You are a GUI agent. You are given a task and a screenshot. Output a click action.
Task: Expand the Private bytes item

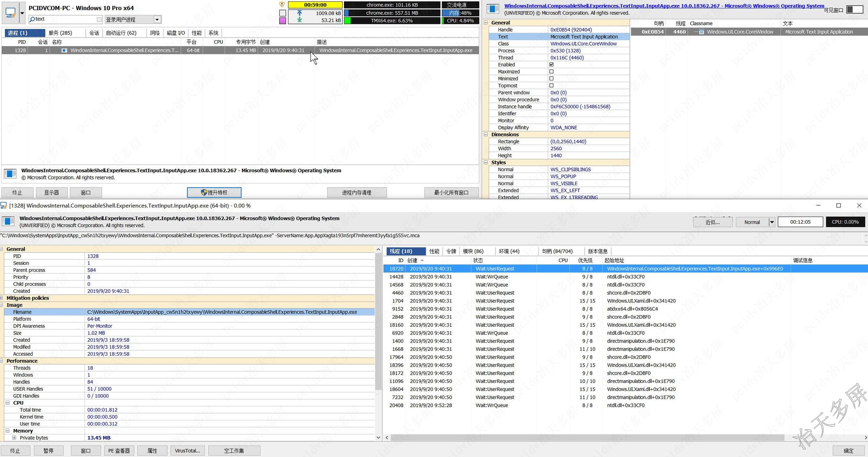pos(14,438)
